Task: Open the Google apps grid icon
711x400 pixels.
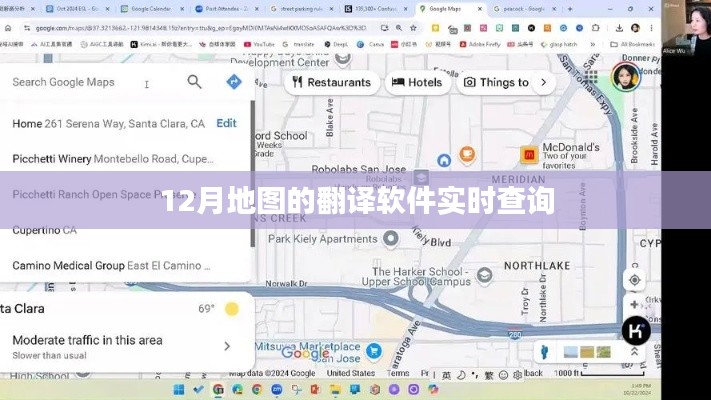Action: [x=591, y=77]
